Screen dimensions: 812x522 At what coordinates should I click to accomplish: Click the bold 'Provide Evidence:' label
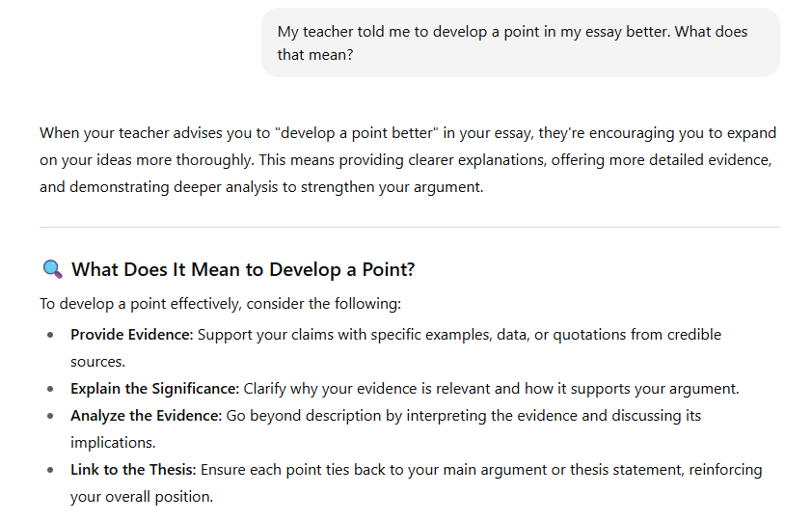pyautogui.click(x=131, y=335)
